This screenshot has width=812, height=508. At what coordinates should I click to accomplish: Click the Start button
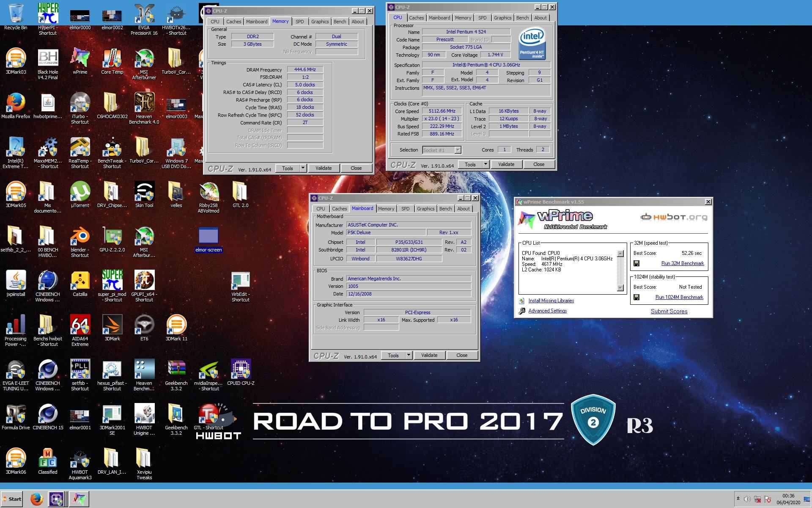point(12,499)
